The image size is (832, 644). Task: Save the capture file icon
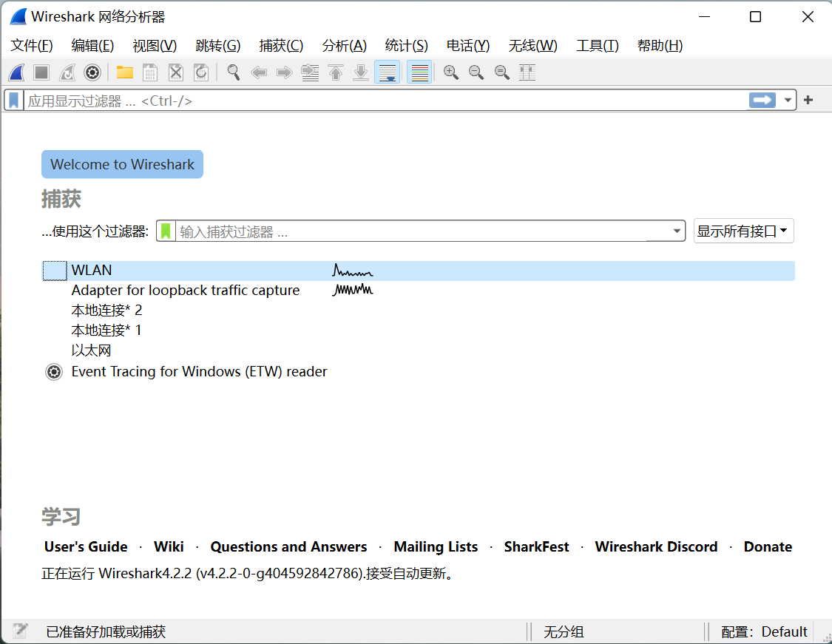(x=150, y=72)
